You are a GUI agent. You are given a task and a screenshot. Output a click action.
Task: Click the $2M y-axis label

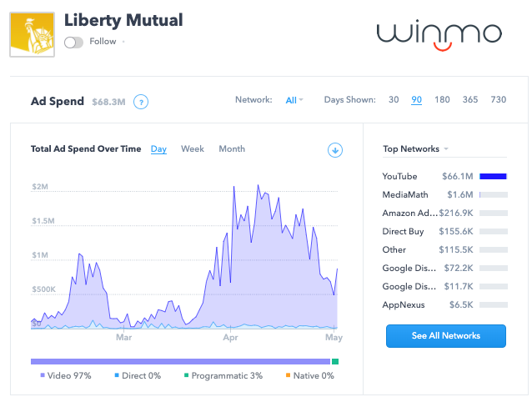(40, 187)
